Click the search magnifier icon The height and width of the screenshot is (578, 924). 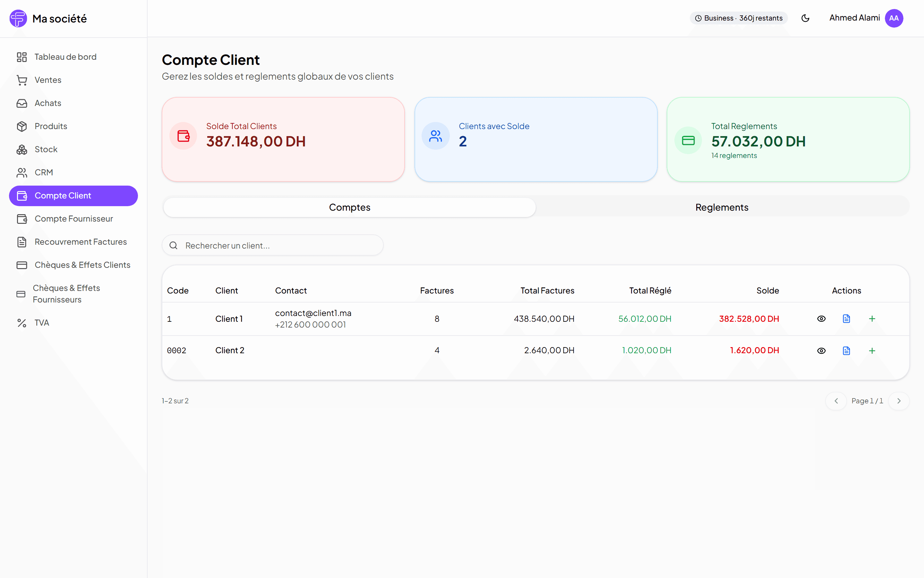click(x=173, y=245)
